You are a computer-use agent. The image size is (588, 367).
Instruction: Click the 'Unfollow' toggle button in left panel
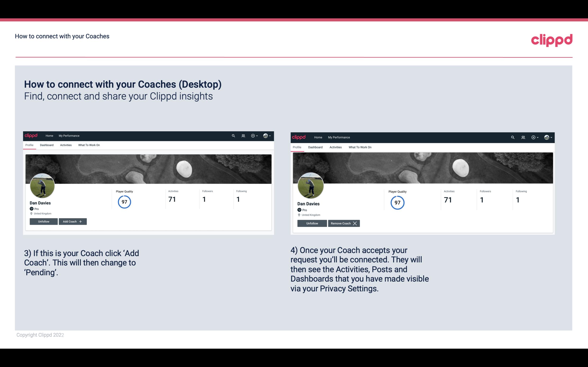tap(44, 221)
